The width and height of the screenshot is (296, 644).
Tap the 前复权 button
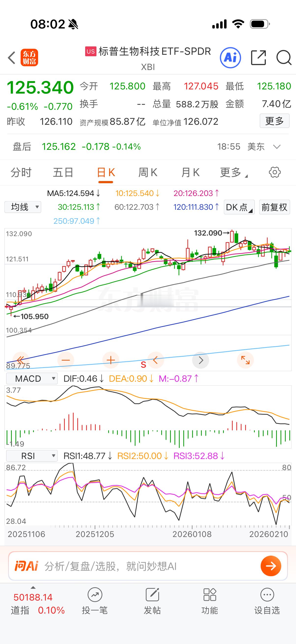(274, 207)
